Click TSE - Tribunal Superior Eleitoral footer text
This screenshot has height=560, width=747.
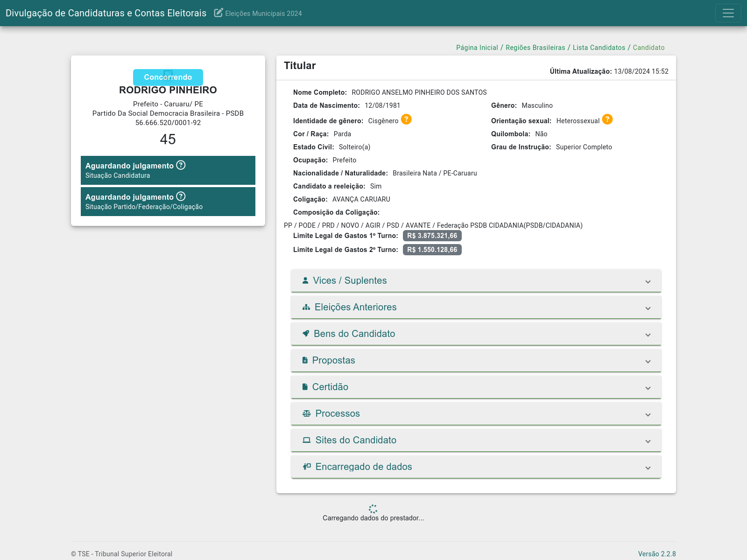click(121, 554)
